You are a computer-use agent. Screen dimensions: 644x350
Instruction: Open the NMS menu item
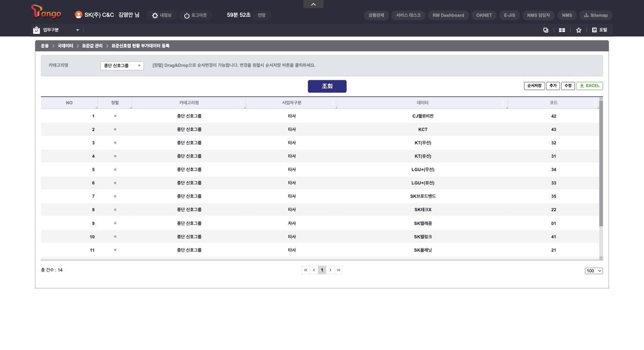coord(567,15)
